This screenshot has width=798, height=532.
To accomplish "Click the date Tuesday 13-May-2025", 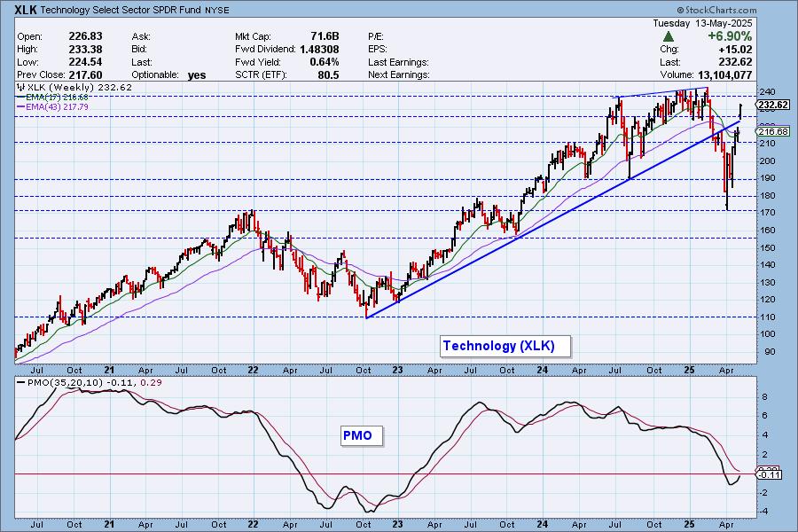I will point(702,23).
